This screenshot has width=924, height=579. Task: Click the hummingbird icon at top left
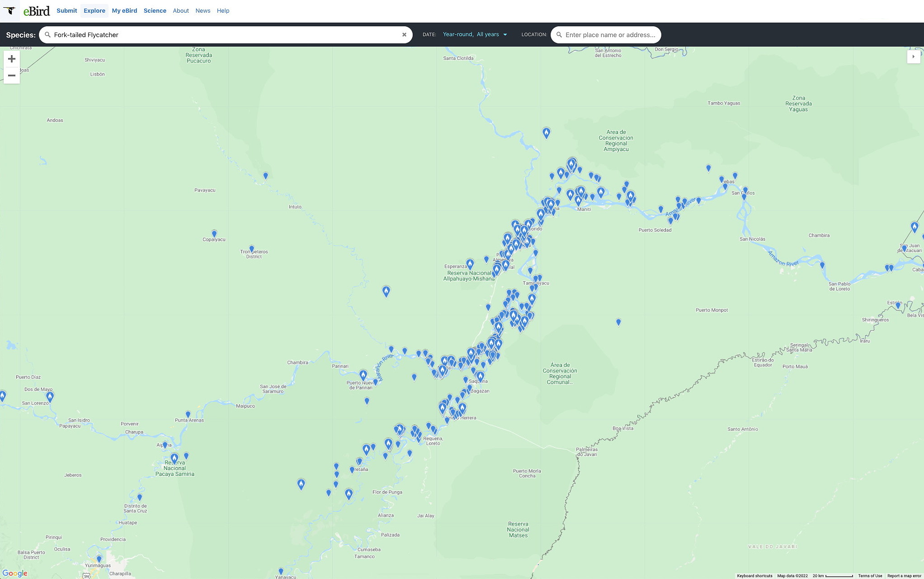tap(9, 11)
